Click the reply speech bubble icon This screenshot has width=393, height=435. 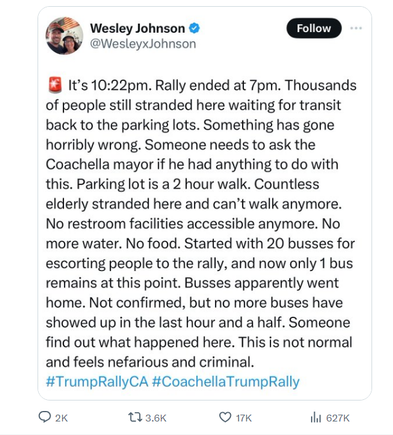click(45, 417)
